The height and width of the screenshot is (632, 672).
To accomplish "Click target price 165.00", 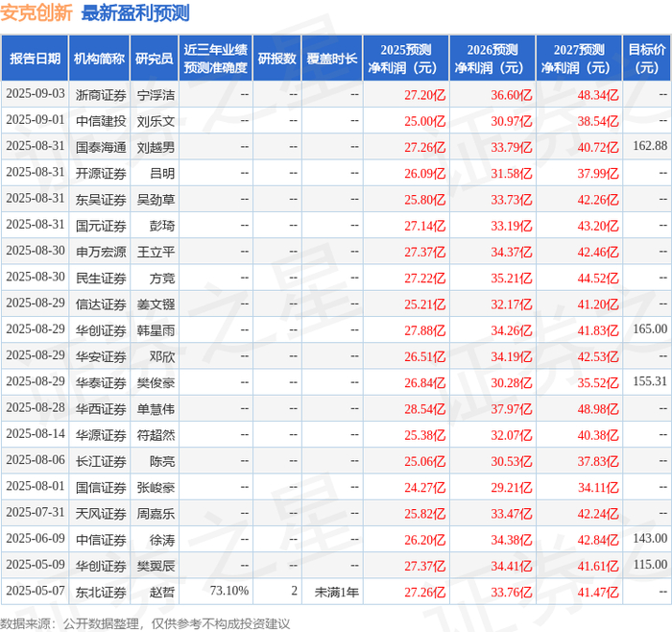I will click(x=650, y=328).
